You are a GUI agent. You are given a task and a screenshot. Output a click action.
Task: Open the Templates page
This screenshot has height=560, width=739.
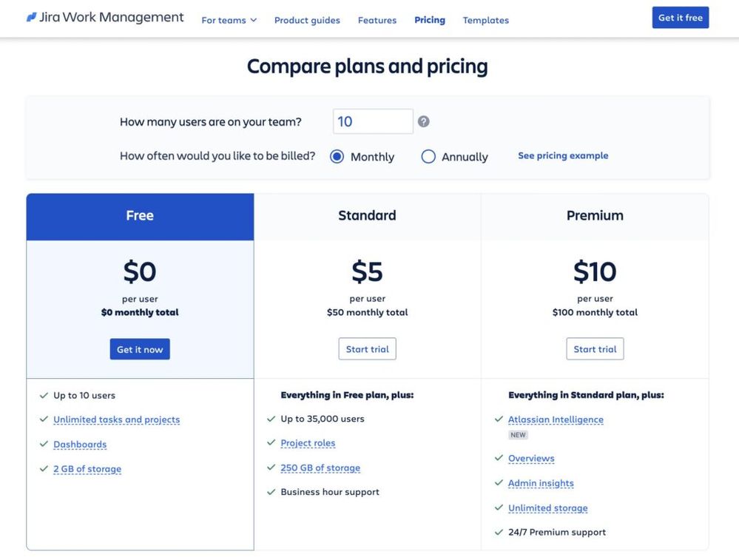(485, 19)
